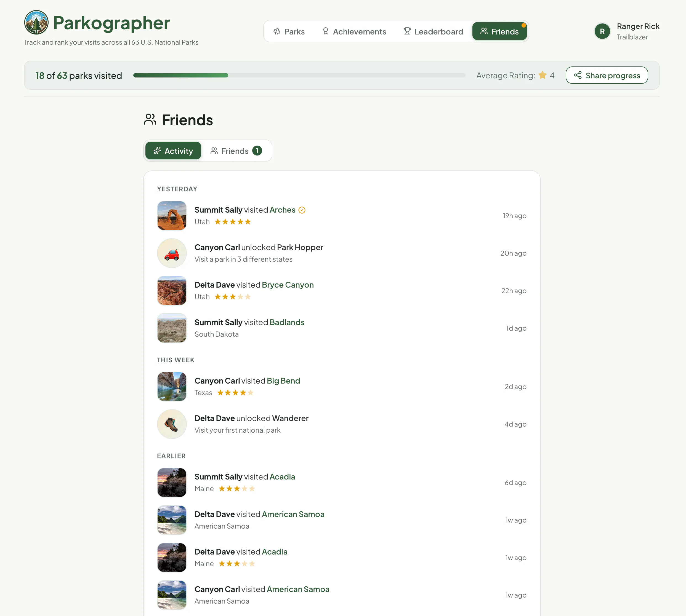Open the Parks tab
This screenshot has height=616, width=686.
point(289,31)
